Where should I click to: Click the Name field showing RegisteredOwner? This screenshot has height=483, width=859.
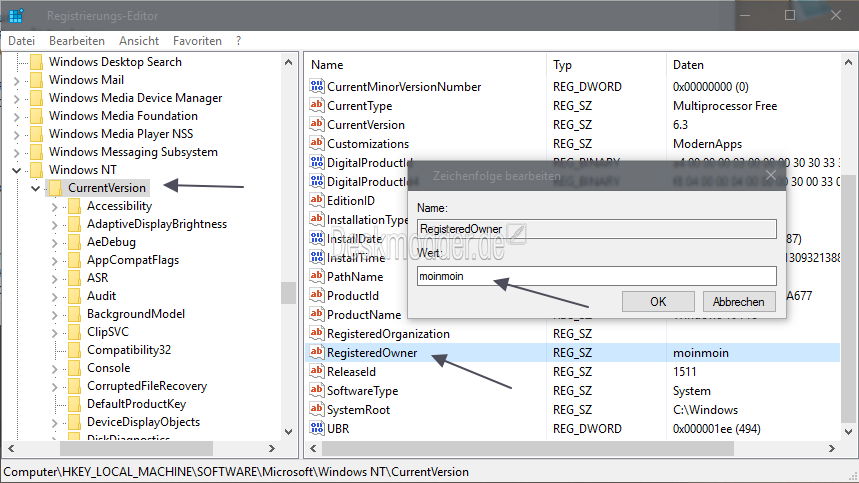click(597, 229)
